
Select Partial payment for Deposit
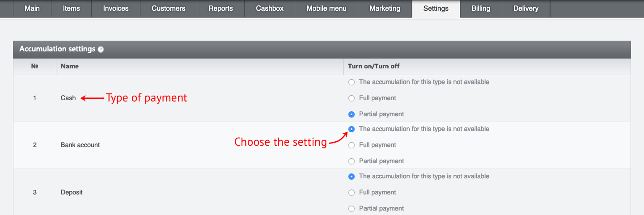[x=352, y=209]
